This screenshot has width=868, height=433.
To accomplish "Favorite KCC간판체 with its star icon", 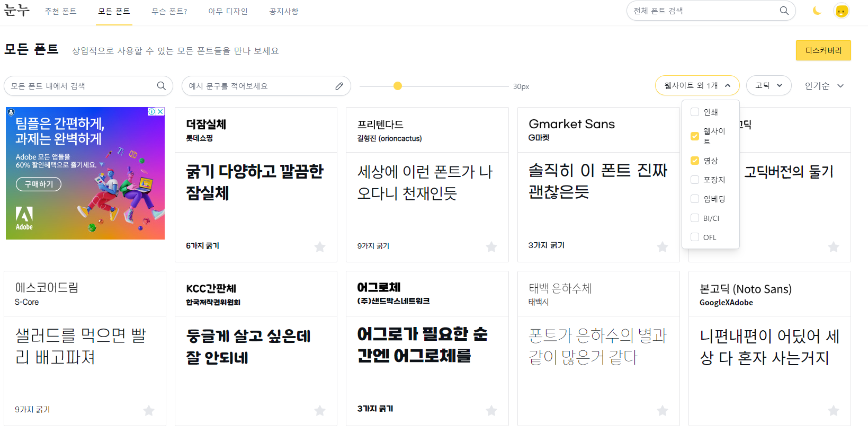I will pyautogui.click(x=320, y=410).
